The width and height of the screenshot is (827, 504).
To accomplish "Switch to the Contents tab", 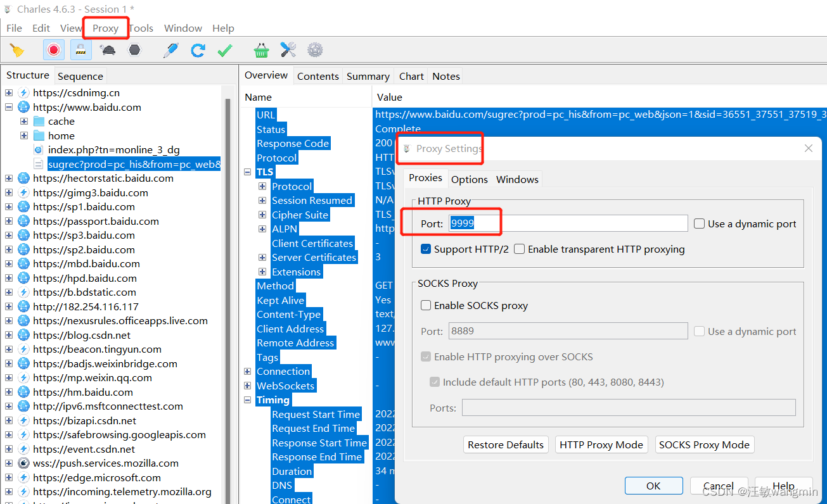I will (318, 76).
